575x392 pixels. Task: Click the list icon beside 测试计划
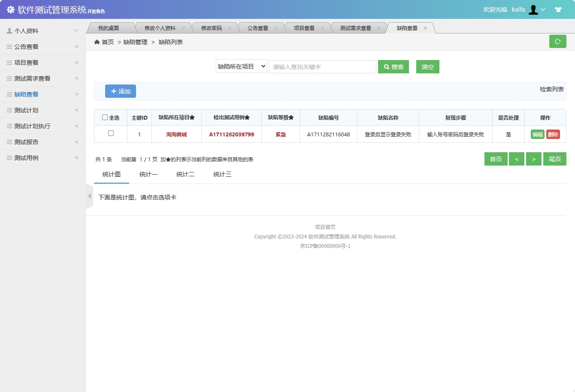click(x=9, y=110)
